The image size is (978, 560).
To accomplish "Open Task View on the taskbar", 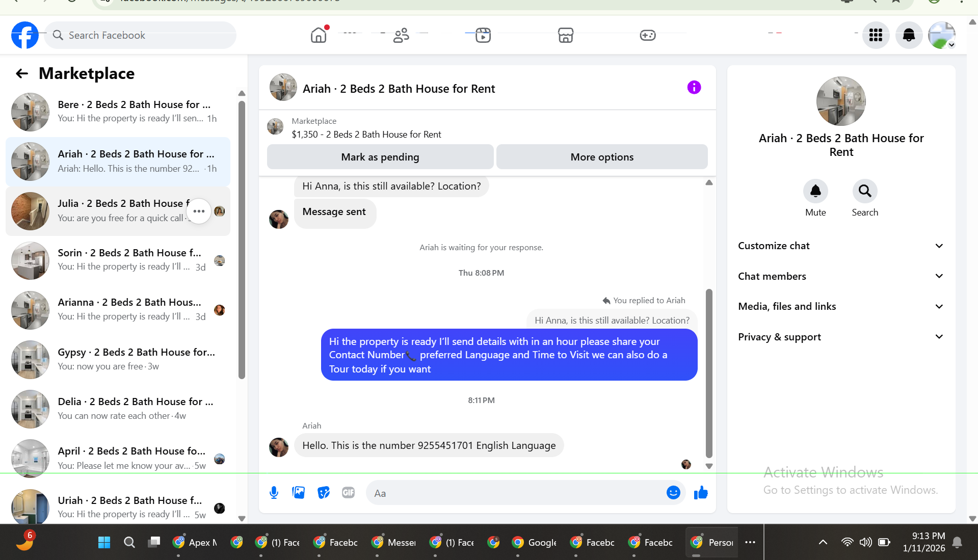I will [x=154, y=542].
